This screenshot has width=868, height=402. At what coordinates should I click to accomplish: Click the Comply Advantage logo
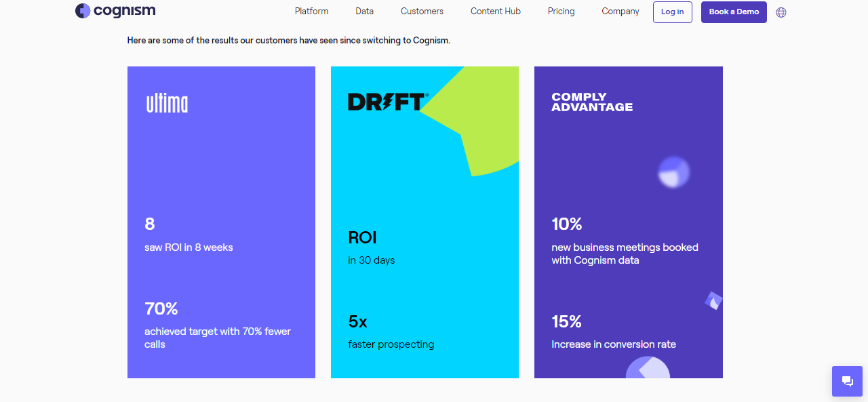point(592,102)
